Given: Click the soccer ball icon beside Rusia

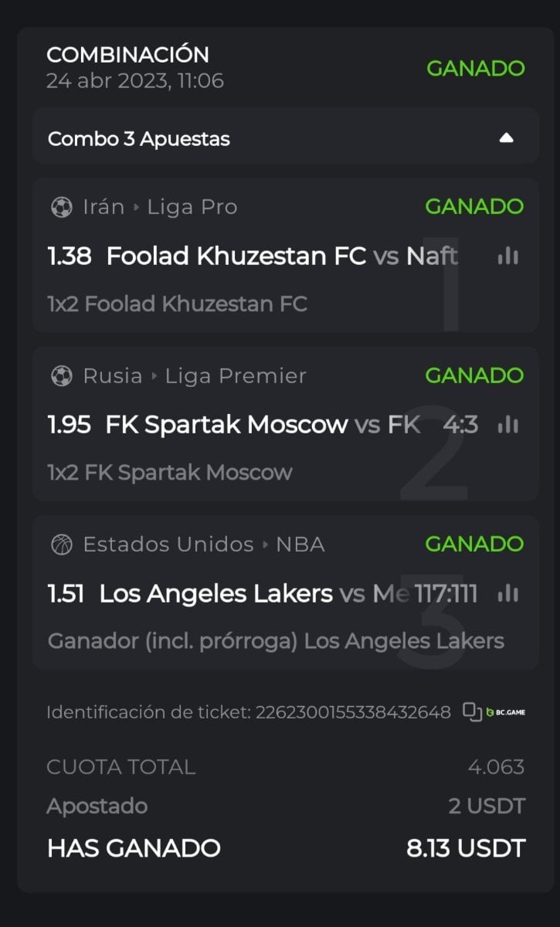Looking at the screenshot, I should pyautogui.click(x=61, y=375).
